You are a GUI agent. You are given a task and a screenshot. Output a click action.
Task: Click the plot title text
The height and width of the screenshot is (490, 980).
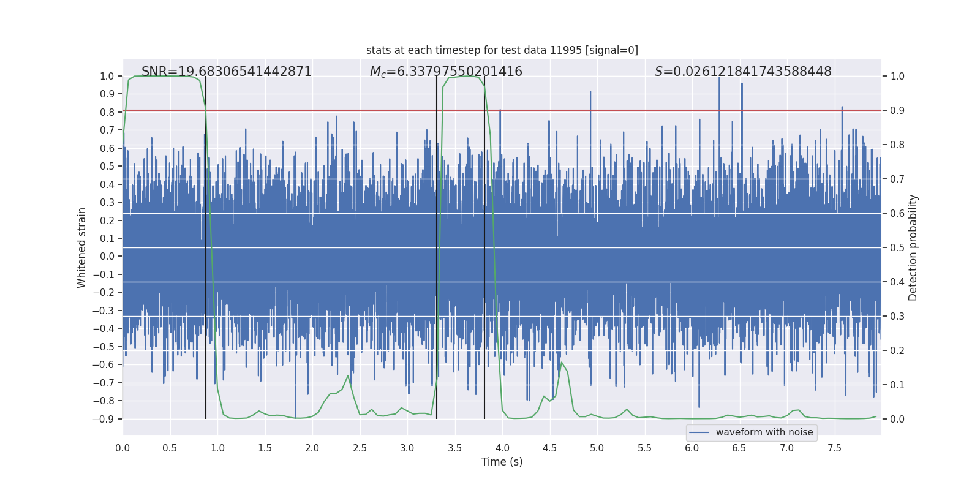502,50
